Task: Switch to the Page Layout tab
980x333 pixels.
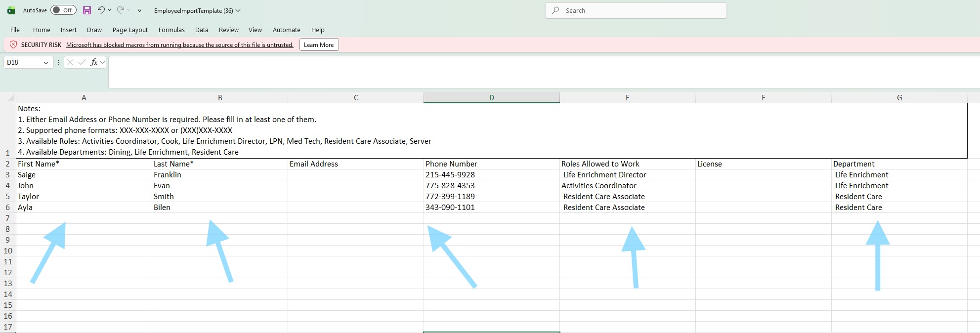Action: (130, 30)
